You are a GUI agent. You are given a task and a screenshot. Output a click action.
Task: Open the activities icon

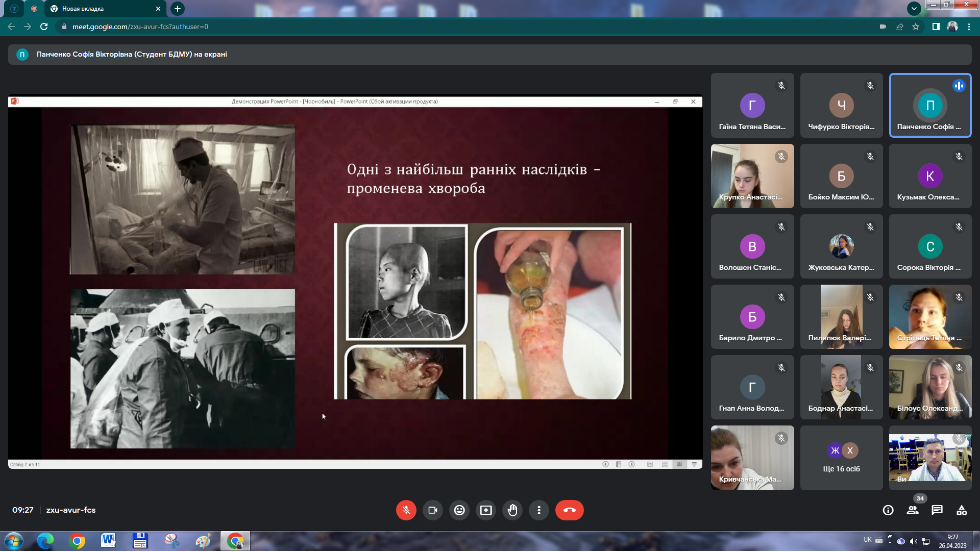[962, 510]
